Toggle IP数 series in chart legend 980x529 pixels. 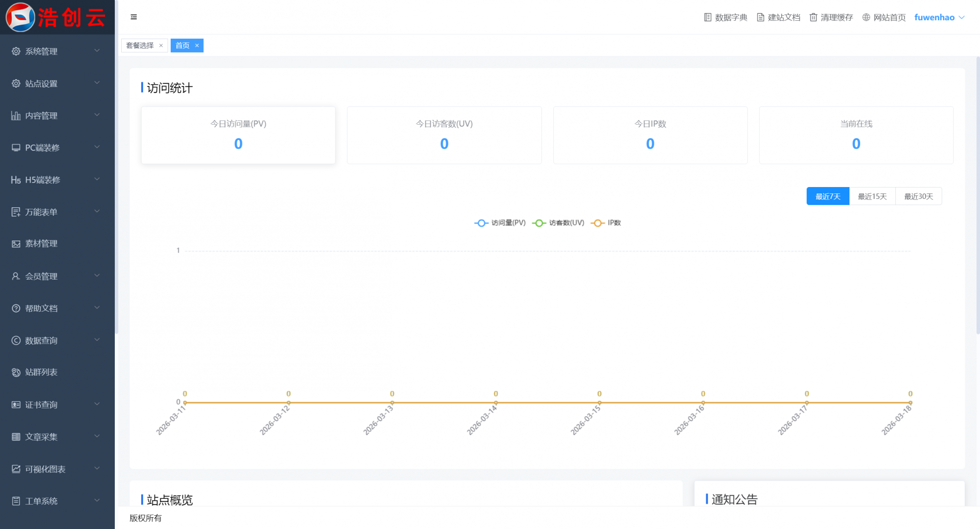pos(606,223)
